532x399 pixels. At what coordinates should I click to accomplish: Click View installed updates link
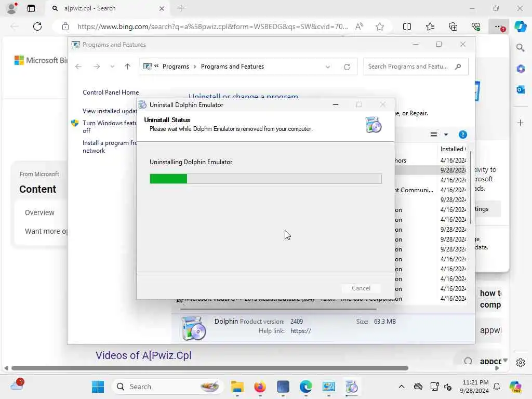point(110,111)
